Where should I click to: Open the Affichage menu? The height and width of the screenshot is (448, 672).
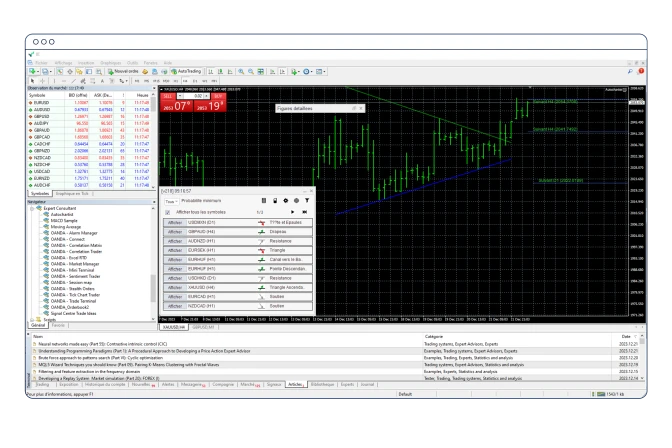click(63, 63)
